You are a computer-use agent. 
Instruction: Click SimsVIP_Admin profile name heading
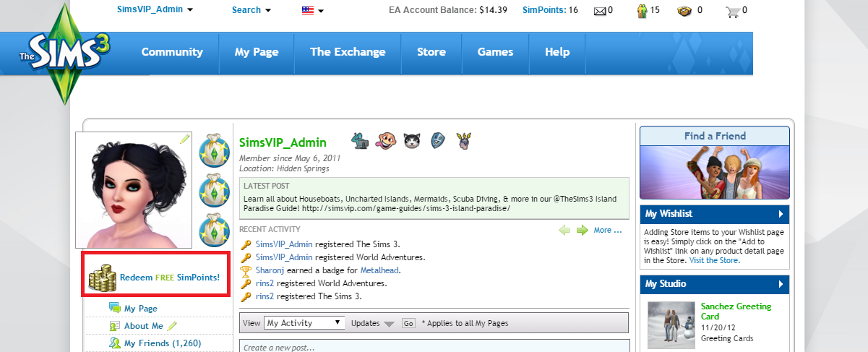(x=283, y=142)
